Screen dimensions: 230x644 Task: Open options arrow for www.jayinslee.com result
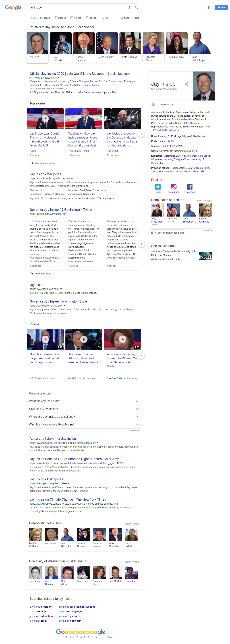click(x=61, y=289)
